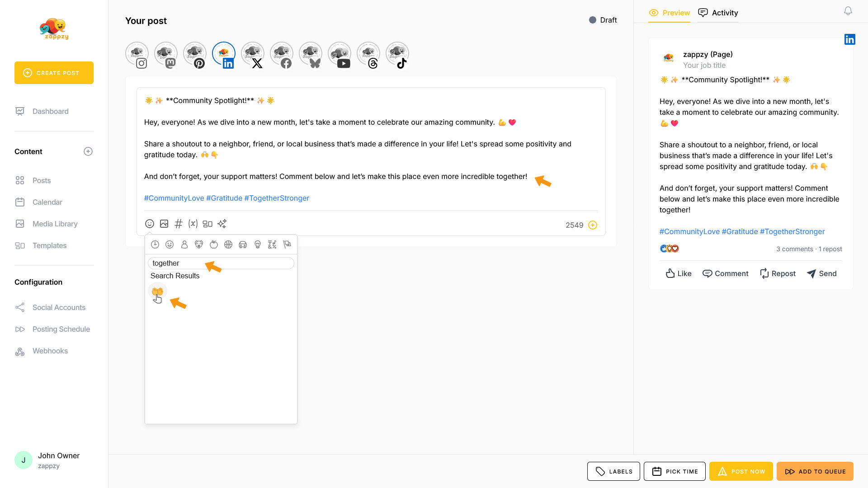Open the animals emoji category

coord(199,244)
